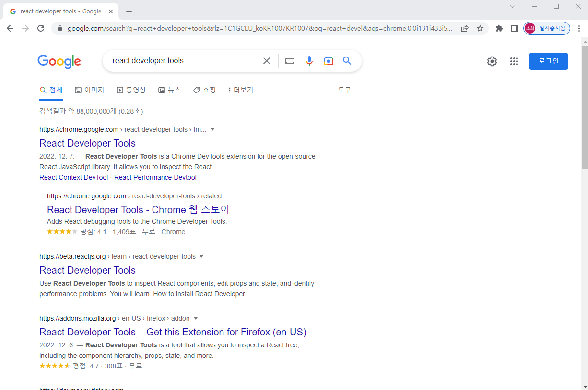Select the 전체 search tab
Image resolution: width=588 pixels, height=390 pixels.
point(51,90)
